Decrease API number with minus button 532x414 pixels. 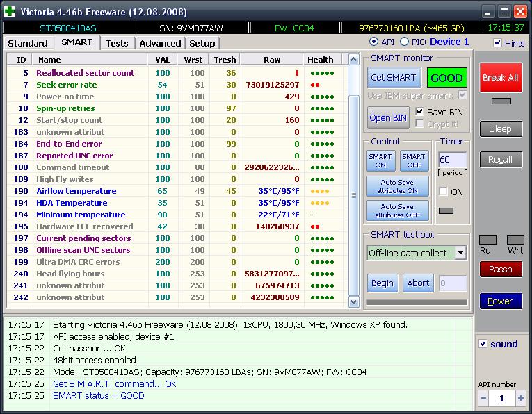[x=484, y=398]
